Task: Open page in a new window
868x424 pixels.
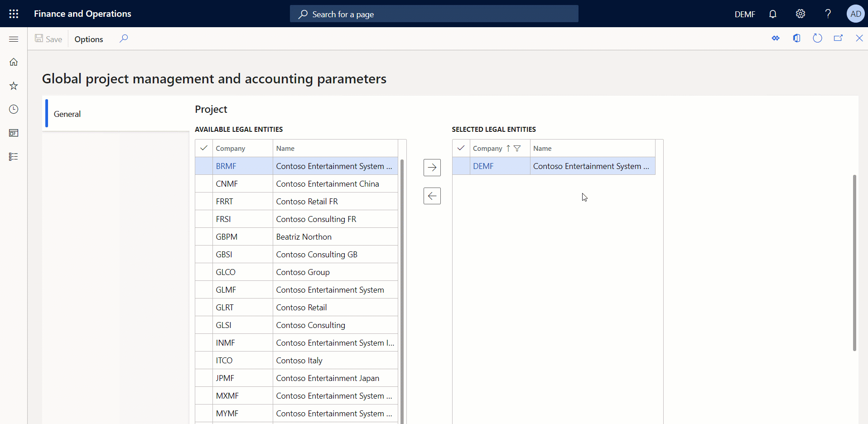Action: tap(838, 38)
